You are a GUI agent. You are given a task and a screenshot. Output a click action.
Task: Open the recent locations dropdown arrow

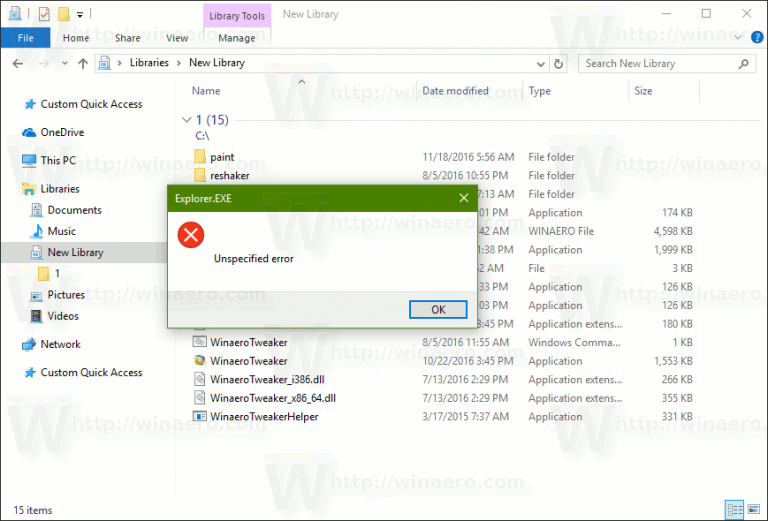(65, 64)
